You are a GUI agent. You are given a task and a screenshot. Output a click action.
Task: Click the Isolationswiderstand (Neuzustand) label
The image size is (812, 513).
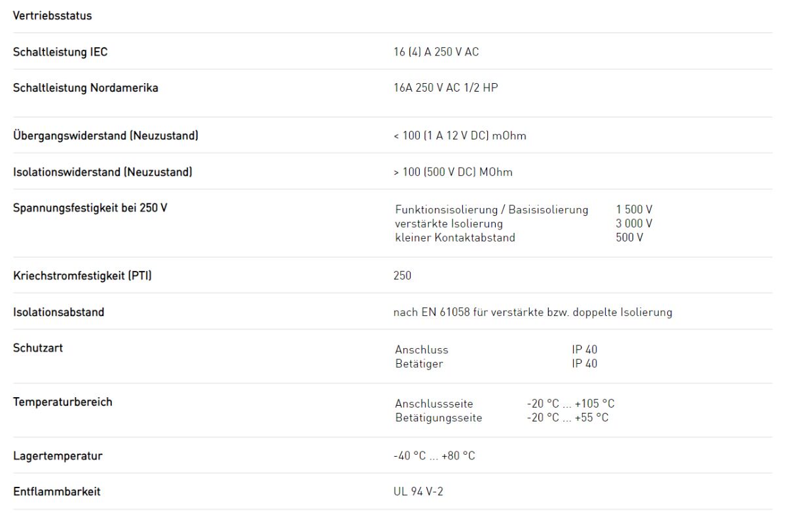click(x=103, y=172)
